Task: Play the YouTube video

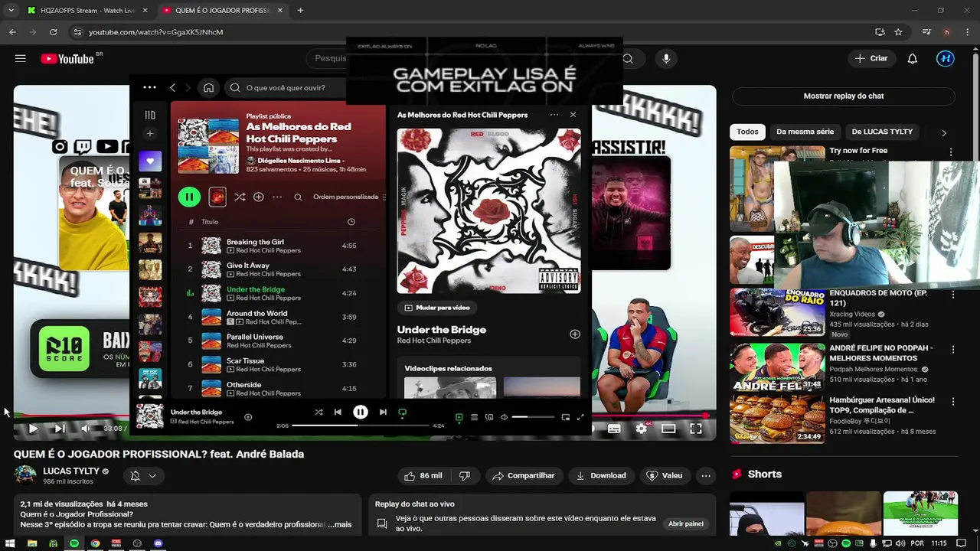Action: pos(32,429)
